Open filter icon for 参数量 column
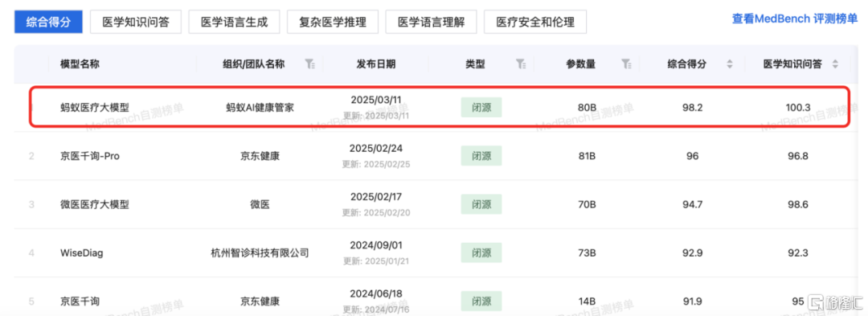868x316 pixels. coord(625,64)
